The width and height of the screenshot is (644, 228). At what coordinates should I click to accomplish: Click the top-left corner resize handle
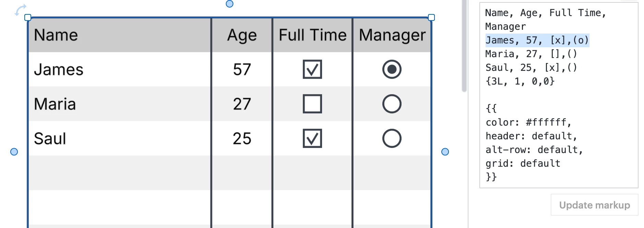28,17
